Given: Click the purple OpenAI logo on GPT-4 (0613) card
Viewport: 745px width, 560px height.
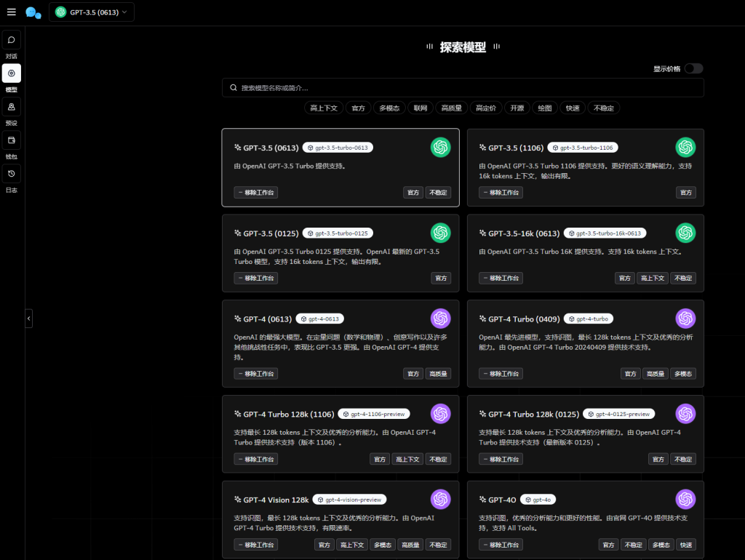Looking at the screenshot, I should click(x=440, y=319).
